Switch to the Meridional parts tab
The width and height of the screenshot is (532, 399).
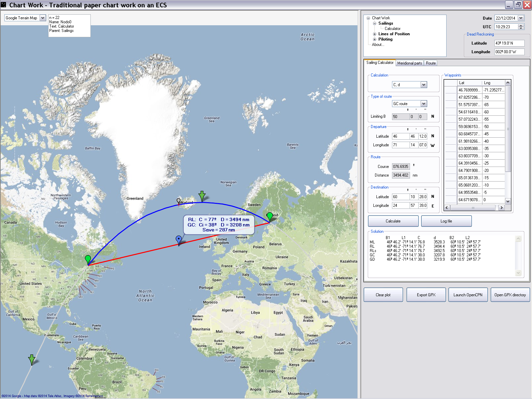pos(409,63)
